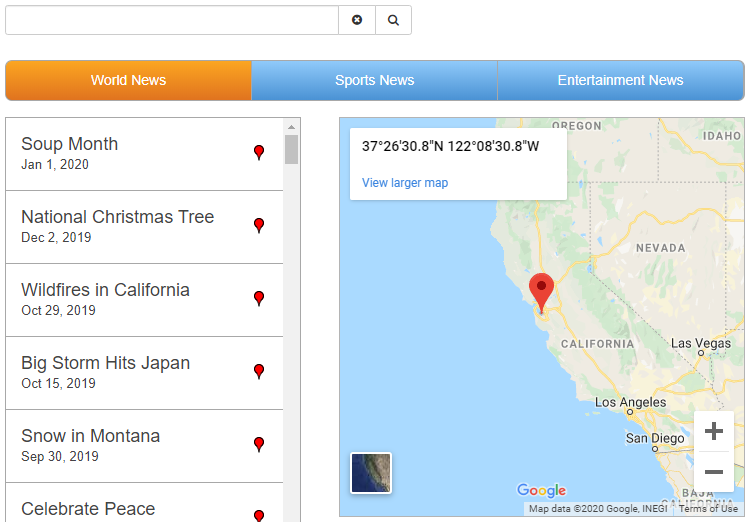Click the coordinates text in the map card
Screen dimensions: 750x522
pos(450,146)
